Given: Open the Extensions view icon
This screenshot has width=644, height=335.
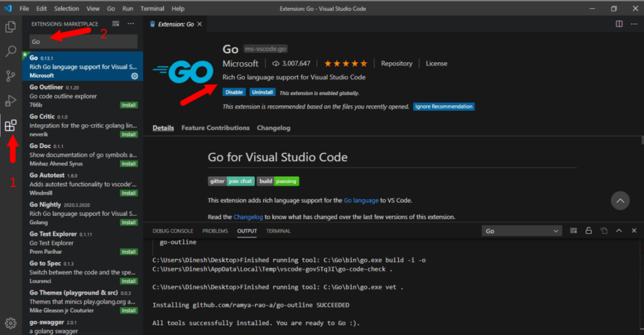Looking at the screenshot, I should click(11, 125).
